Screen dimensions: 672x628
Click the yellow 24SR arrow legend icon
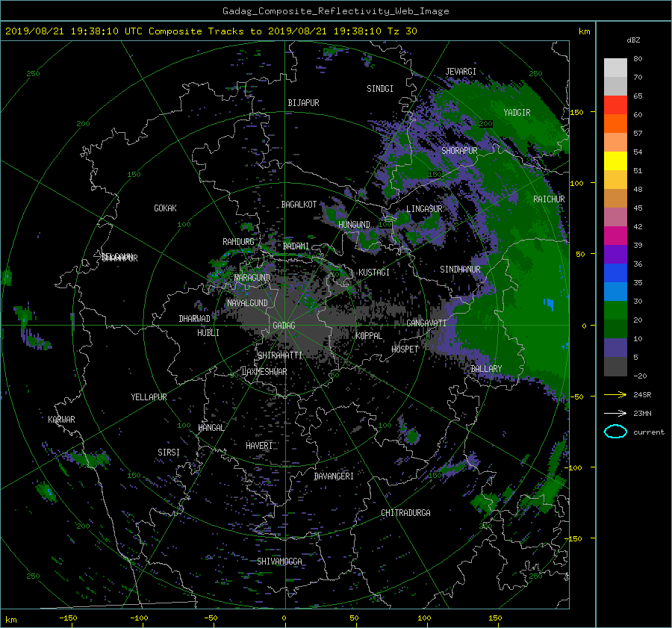click(x=615, y=394)
